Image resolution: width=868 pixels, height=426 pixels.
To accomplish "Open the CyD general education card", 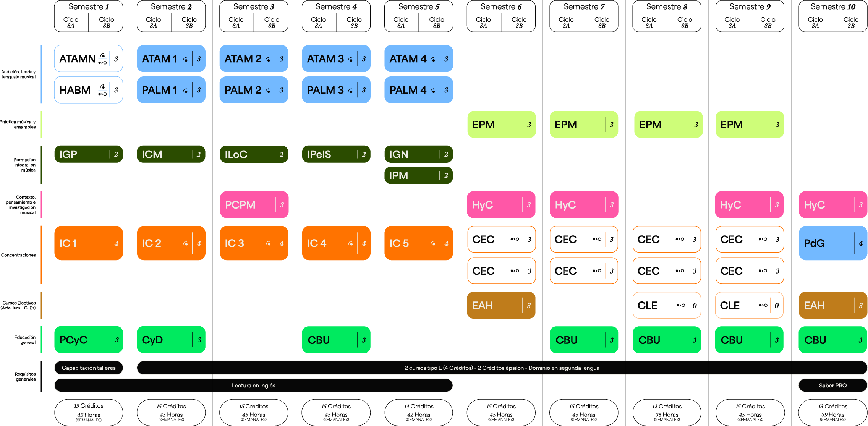I will click(171, 340).
